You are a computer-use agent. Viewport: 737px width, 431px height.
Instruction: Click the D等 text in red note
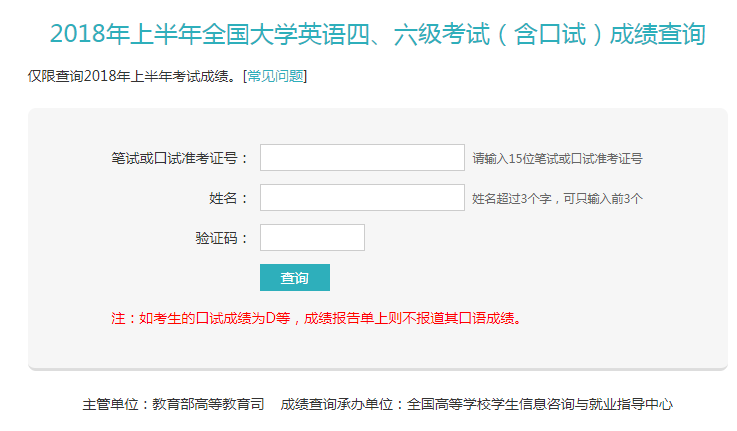tap(278, 319)
